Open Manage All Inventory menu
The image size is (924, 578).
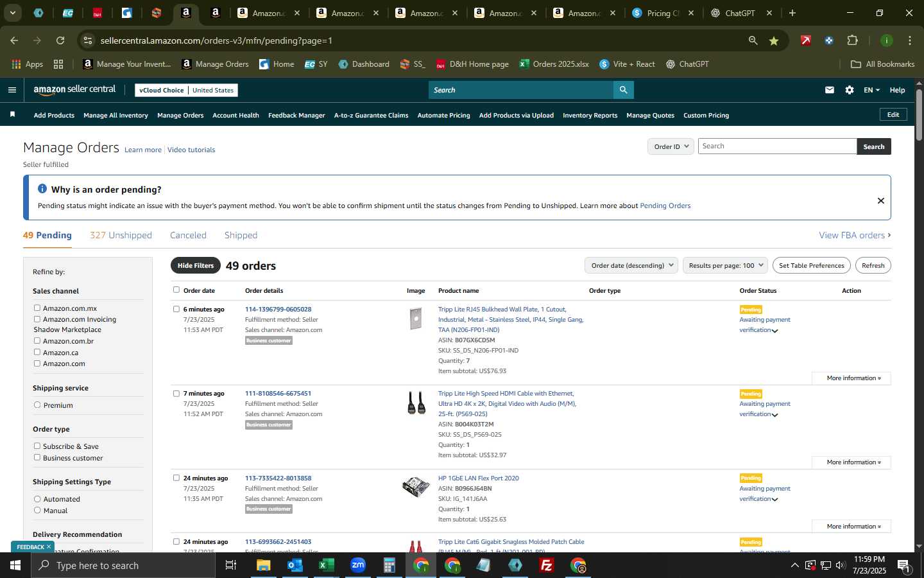click(x=116, y=116)
